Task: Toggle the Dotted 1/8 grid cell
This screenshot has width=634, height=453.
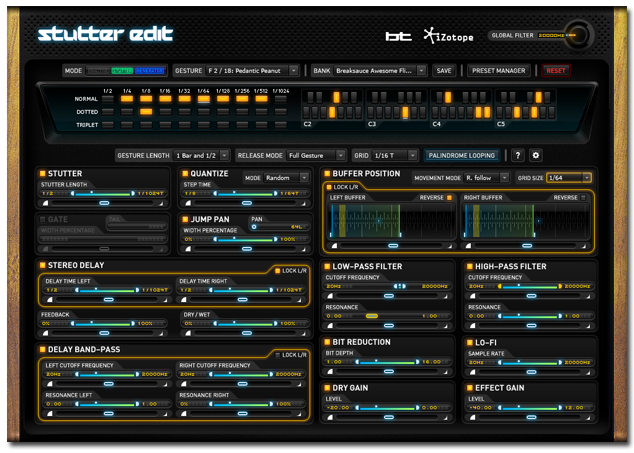Action: pos(146,112)
